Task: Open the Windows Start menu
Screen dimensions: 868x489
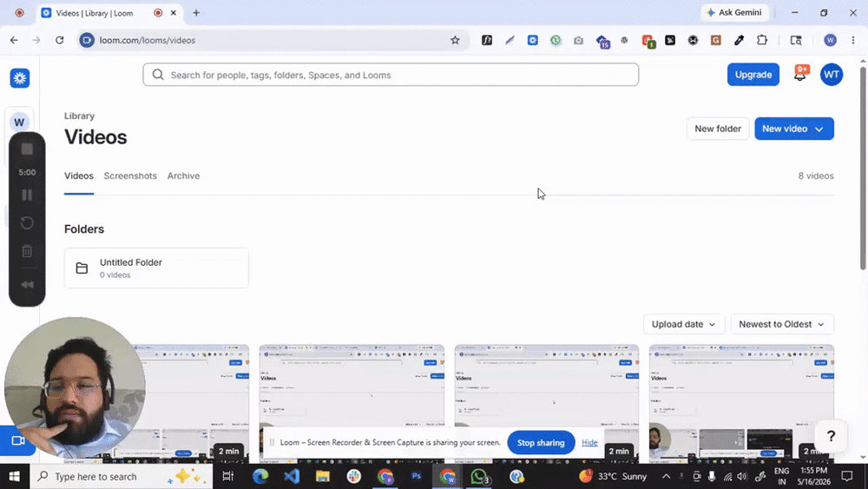Action: click(15, 476)
